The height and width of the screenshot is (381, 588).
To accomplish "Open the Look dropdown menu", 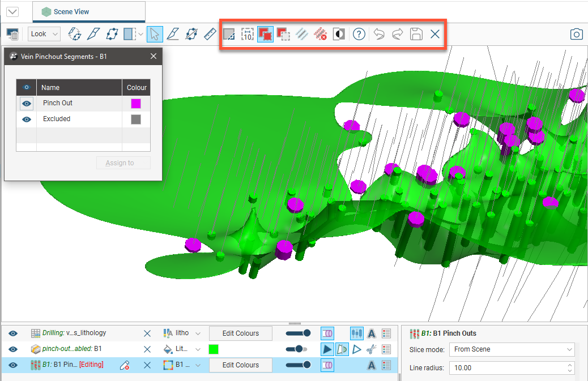I will tap(44, 34).
